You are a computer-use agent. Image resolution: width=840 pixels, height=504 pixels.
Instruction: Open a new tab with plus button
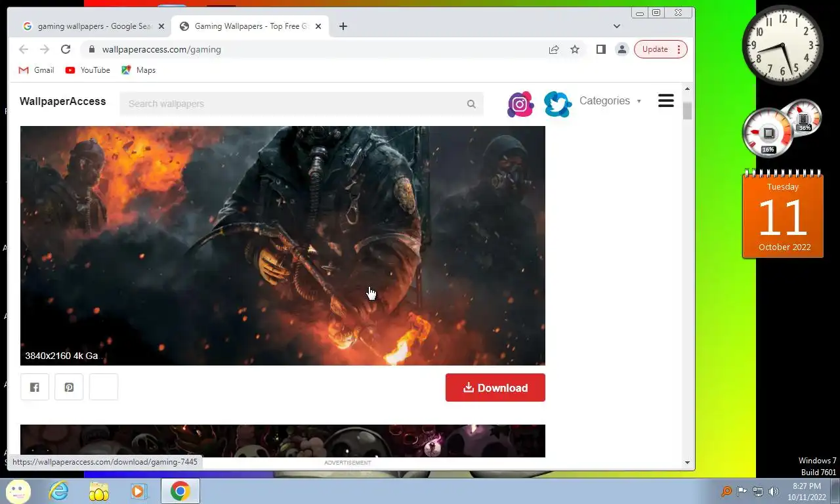(343, 26)
